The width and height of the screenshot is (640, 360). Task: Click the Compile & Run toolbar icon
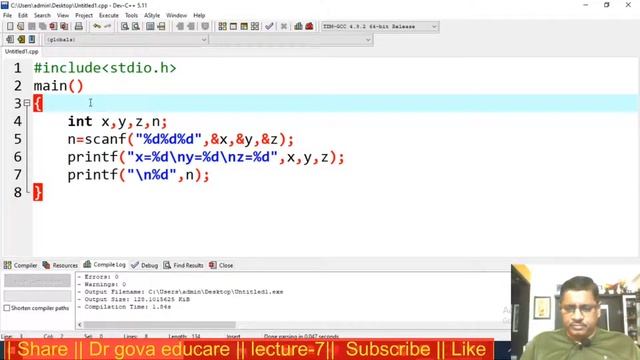pos(244,27)
